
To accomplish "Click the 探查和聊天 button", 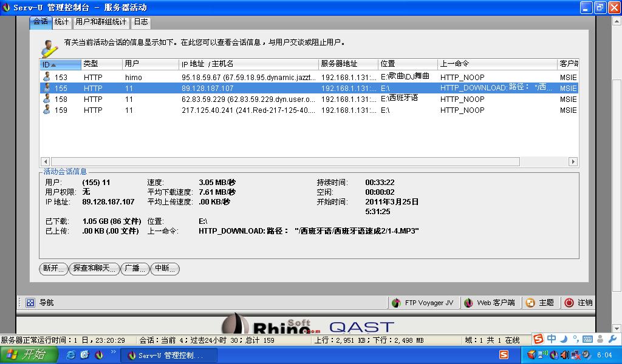I will [x=94, y=268].
